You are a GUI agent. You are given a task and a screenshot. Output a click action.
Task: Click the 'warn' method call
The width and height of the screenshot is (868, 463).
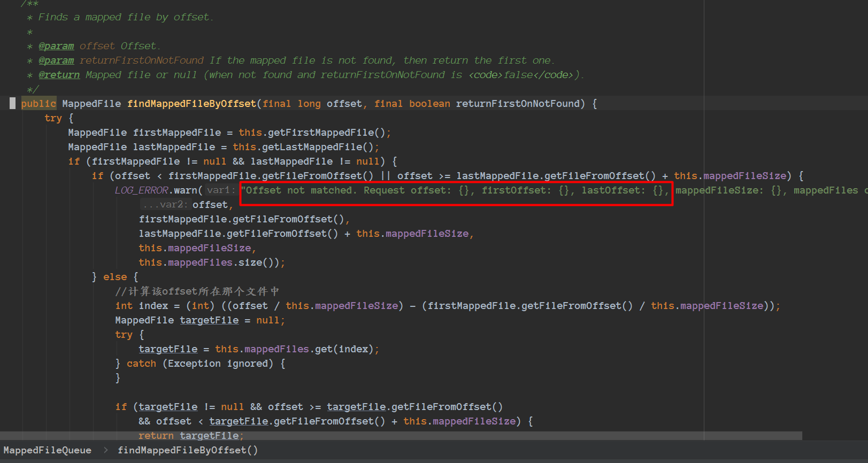click(x=186, y=190)
